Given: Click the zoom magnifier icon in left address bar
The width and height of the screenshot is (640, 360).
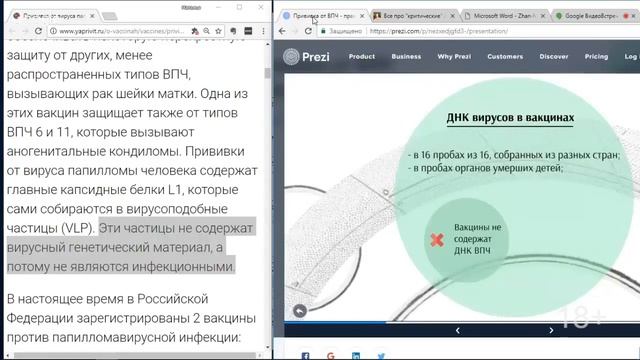Looking at the screenshot, I should pyautogui.click(x=207, y=31).
